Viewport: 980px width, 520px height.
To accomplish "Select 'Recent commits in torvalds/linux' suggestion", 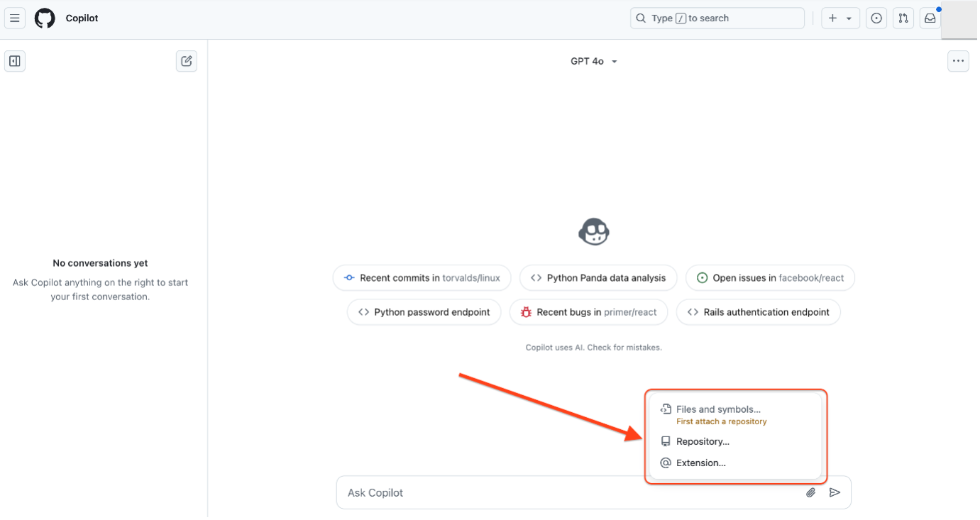I will (422, 278).
